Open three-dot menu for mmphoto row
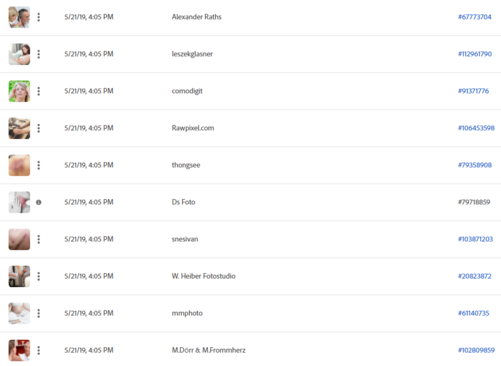Image resolution: width=501 pixels, height=366 pixels. click(39, 313)
